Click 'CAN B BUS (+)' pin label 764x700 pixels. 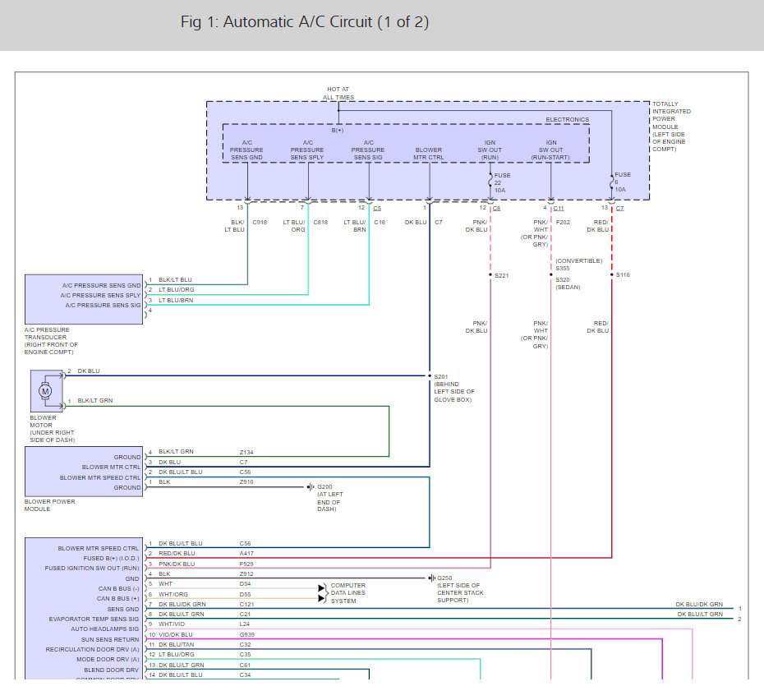coord(117,599)
